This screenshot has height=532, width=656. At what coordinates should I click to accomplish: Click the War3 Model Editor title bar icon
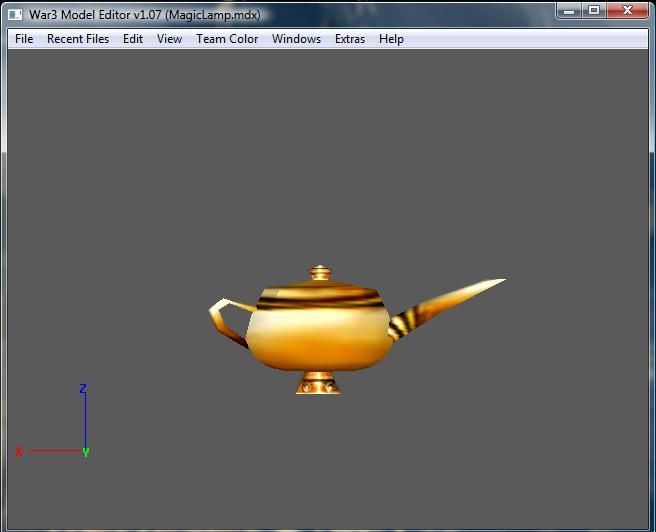coord(15,15)
